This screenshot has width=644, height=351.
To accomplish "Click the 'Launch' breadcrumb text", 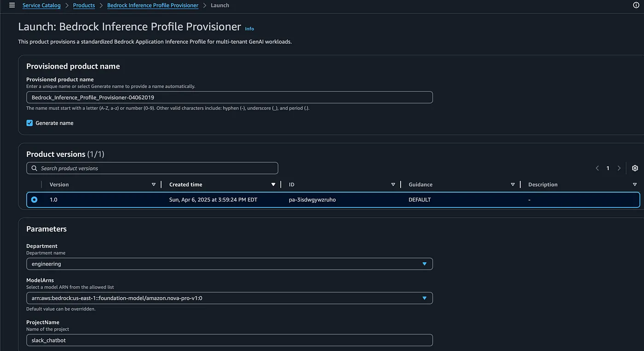I will tap(220, 6).
